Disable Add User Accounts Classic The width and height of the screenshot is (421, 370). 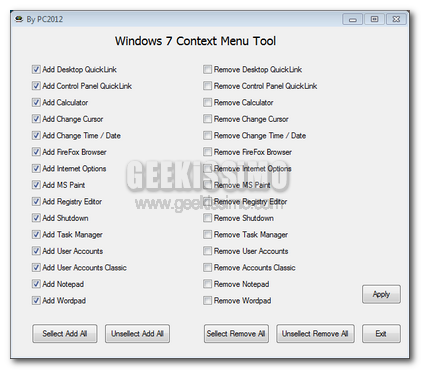(x=36, y=267)
